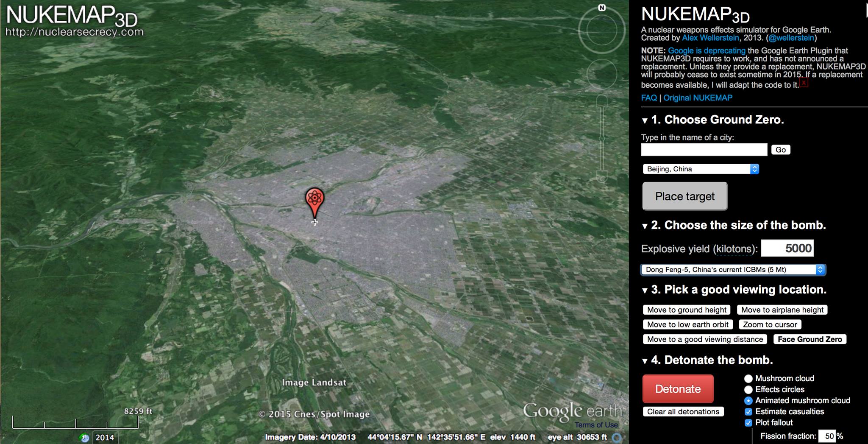Open the Beijing, China city dropdown
The image size is (868, 444).
tap(701, 169)
